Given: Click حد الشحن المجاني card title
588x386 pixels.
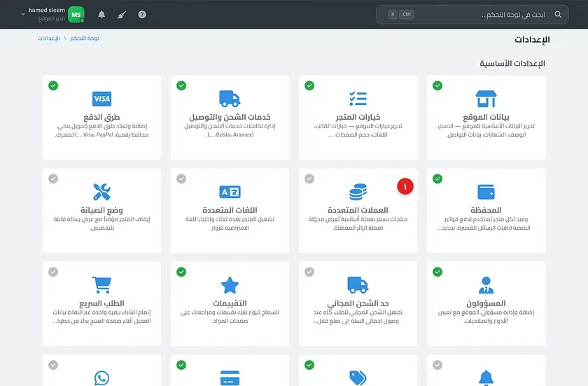Looking at the screenshot, I should click(358, 303).
